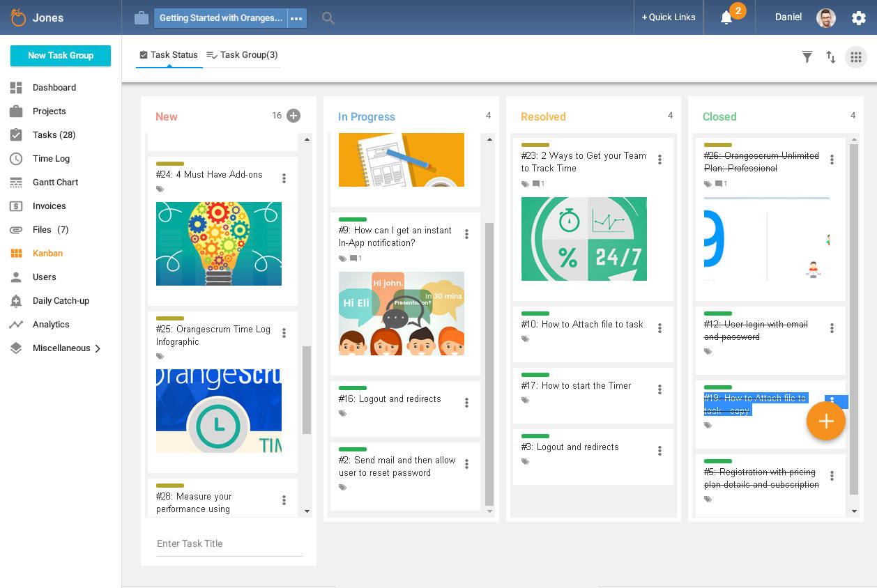
Task: Click the notifications bell
Action: coord(726,17)
